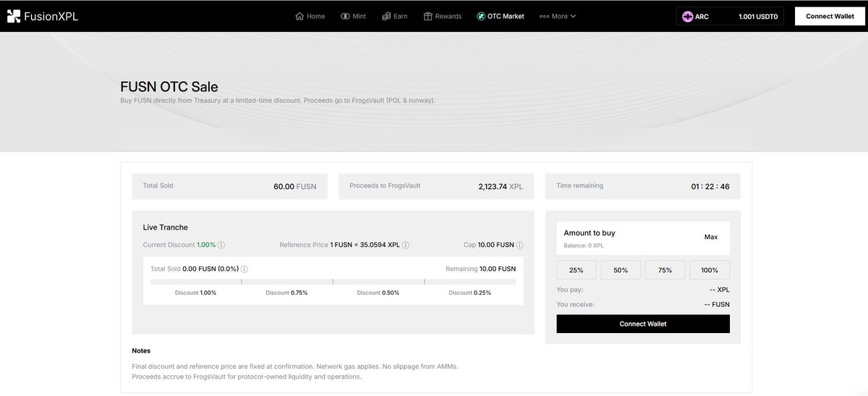Viewport: 868px width, 396px height.
Task: Select the 50% amount button
Action: [621, 270]
